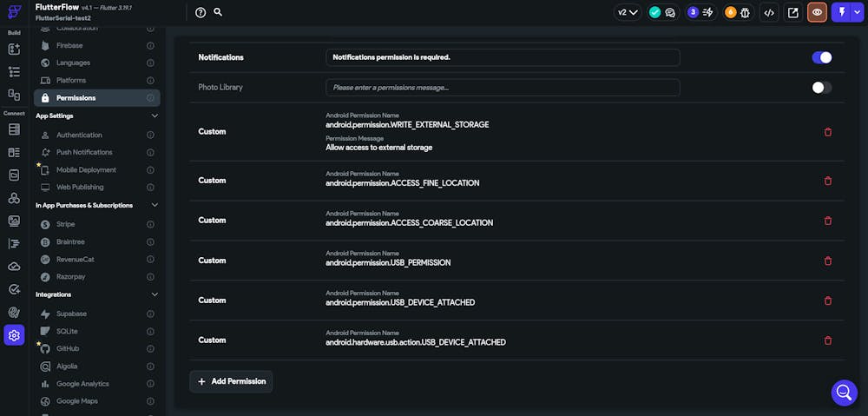The height and width of the screenshot is (416, 868).
Task: Click the Add Permission button
Action: point(231,381)
